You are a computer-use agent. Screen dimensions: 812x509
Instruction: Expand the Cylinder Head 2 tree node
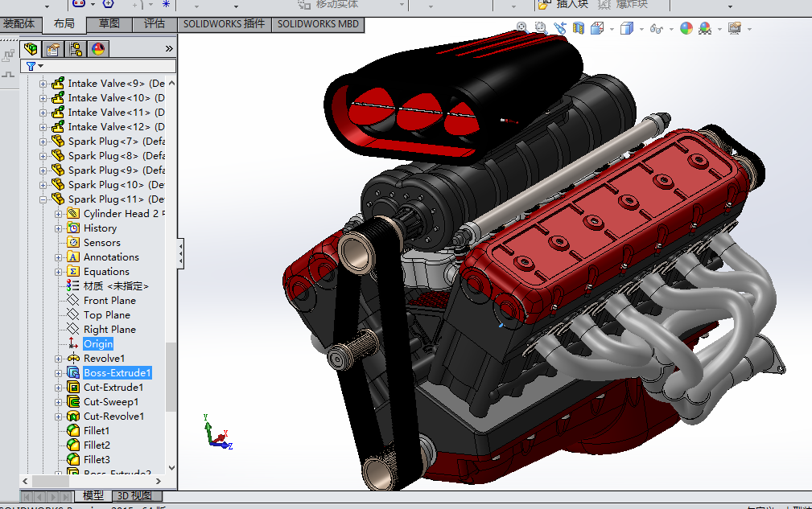(x=59, y=214)
